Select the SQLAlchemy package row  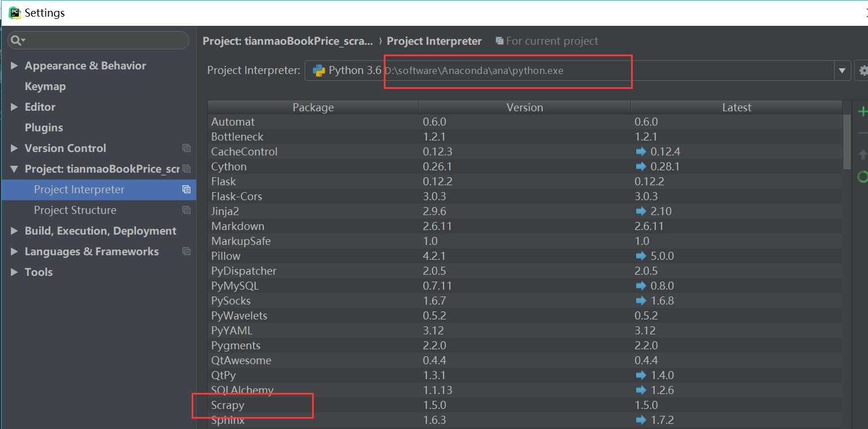[525, 390]
